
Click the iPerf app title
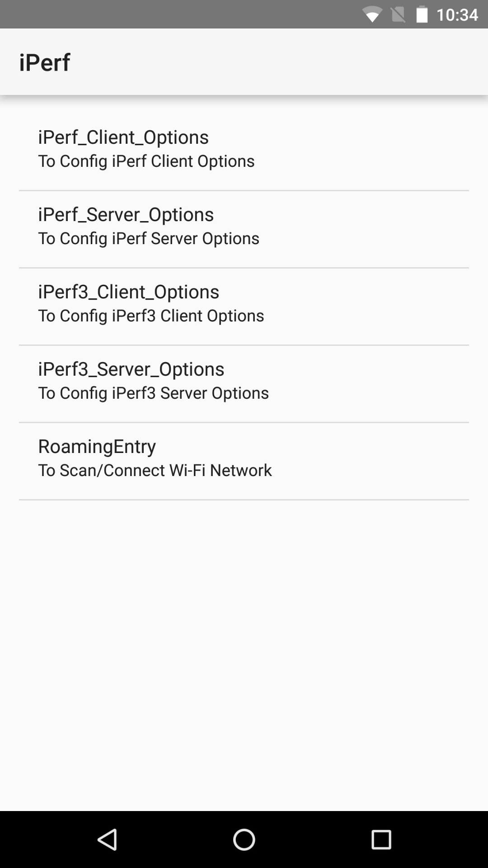(x=44, y=62)
